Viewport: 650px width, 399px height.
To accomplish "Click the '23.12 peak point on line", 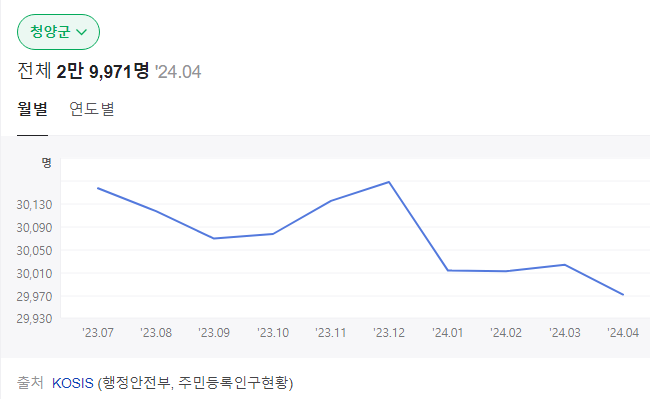I will (389, 182).
